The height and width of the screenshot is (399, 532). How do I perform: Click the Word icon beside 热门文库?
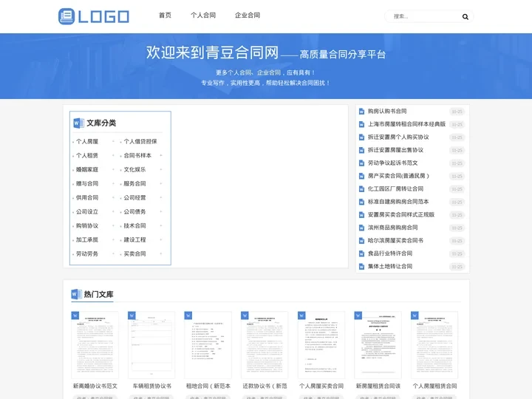[76, 294]
